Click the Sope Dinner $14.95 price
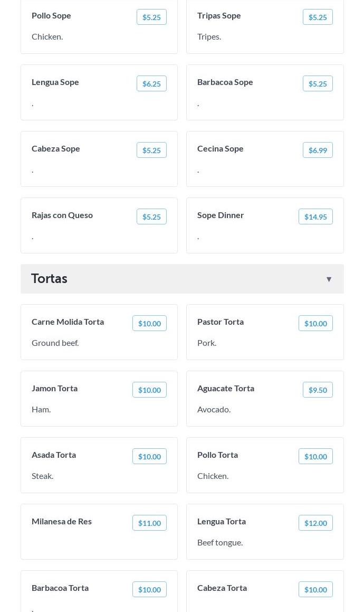 point(315,216)
